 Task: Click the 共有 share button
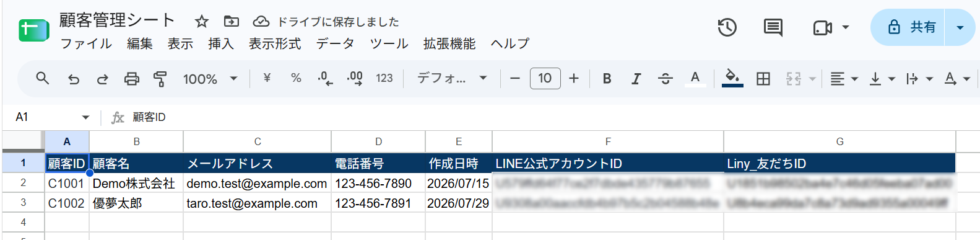pos(908,27)
